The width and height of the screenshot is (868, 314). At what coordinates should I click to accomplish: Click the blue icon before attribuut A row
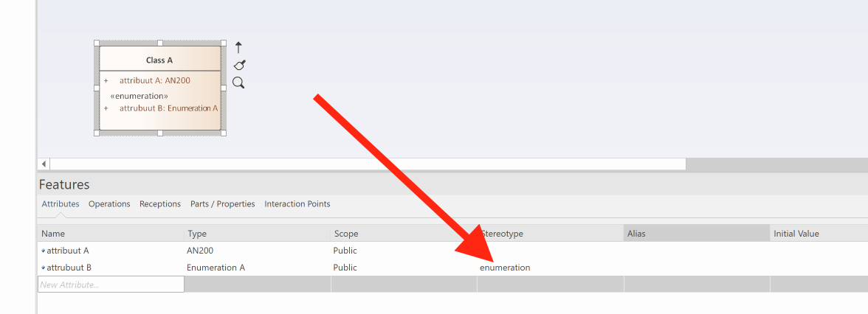[x=43, y=251]
